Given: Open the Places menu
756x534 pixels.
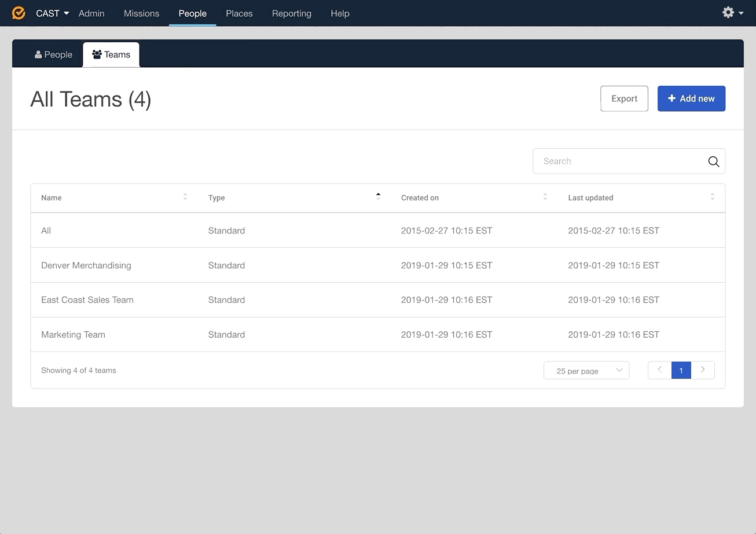Looking at the screenshot, I should 239,13.
